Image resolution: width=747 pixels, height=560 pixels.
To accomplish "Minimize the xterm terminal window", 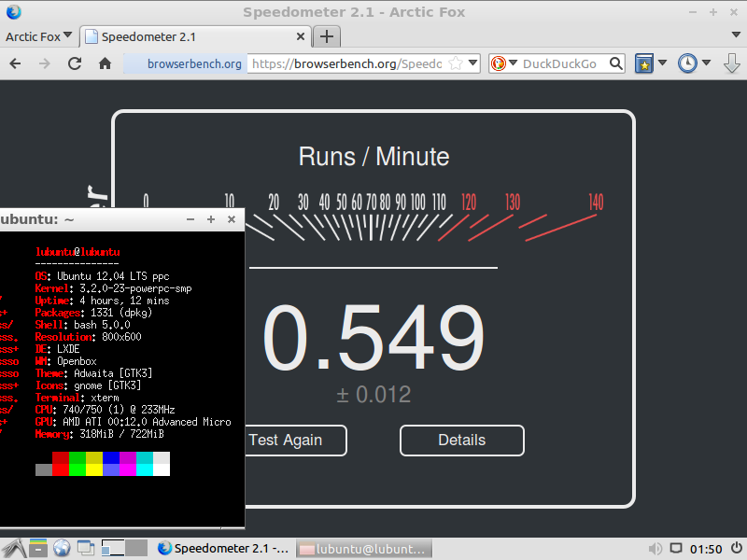I will pos(190,219).
